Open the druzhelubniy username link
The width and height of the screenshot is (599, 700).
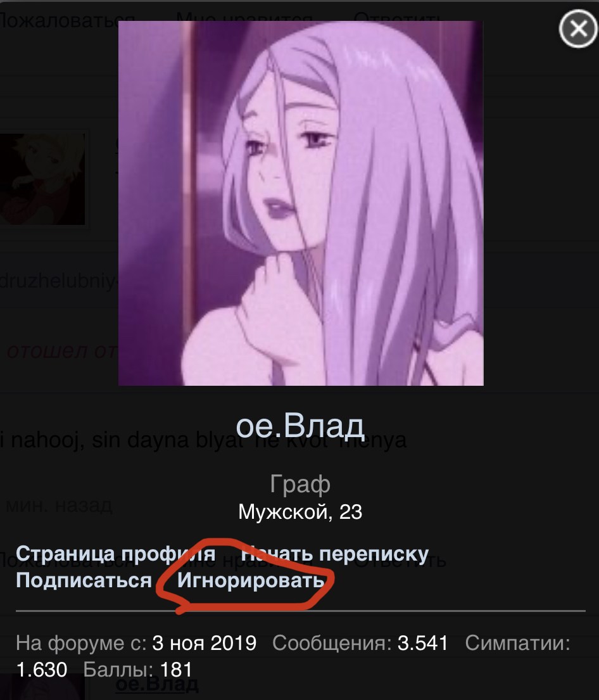click(x=58, y=282)
